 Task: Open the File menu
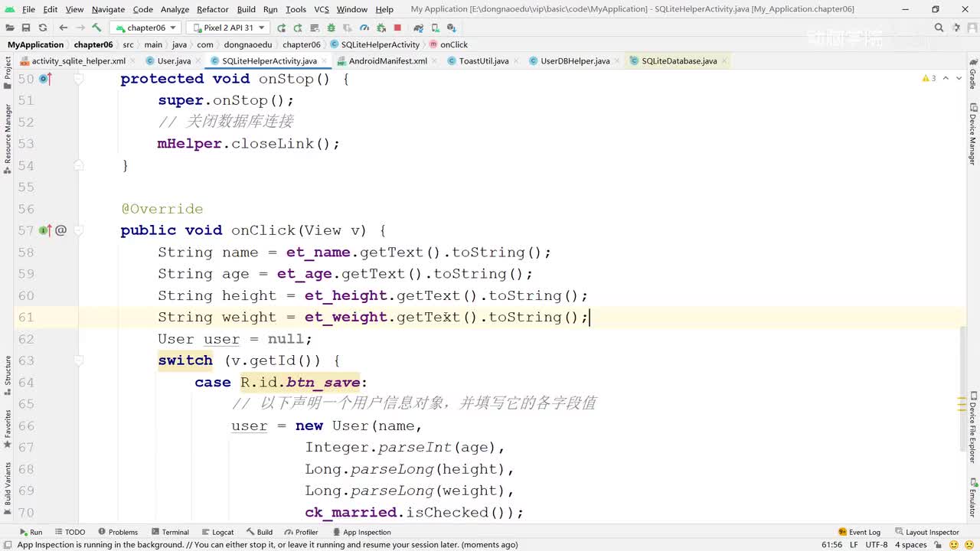tap(28, 9)
